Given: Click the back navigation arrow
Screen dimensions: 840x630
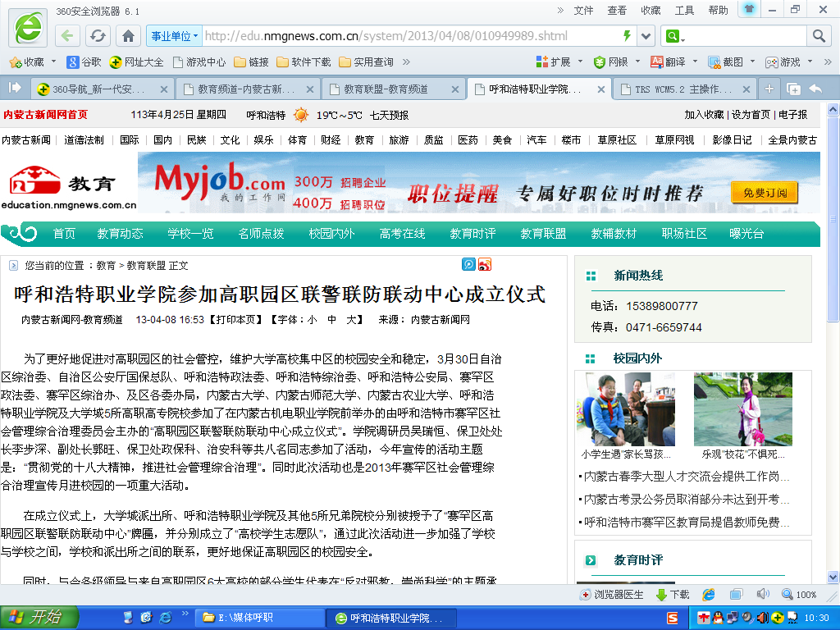Looking at the screenshot, I should pyautogui.click(x=68, y=36).
